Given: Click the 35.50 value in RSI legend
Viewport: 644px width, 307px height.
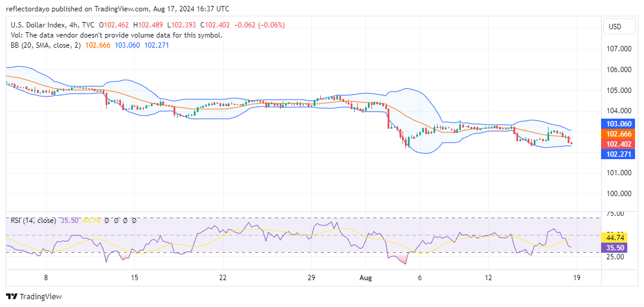Looking at the screenshot, I should 69,221.
